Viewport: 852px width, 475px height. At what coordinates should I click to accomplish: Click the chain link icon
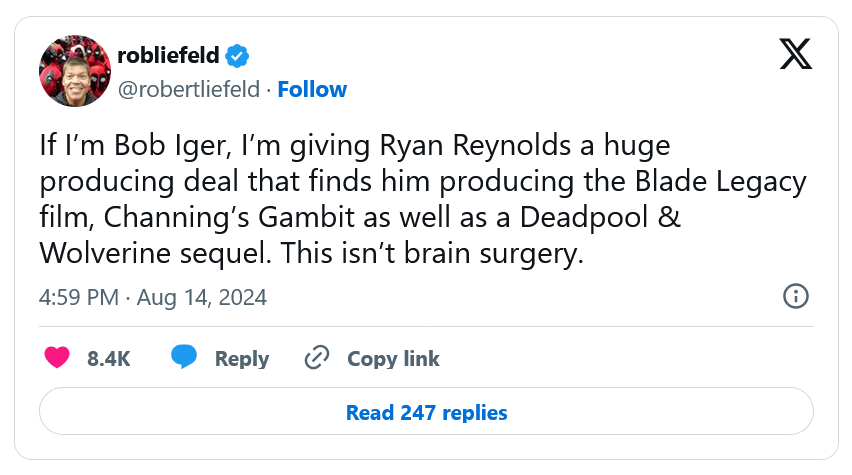point(317,358)
